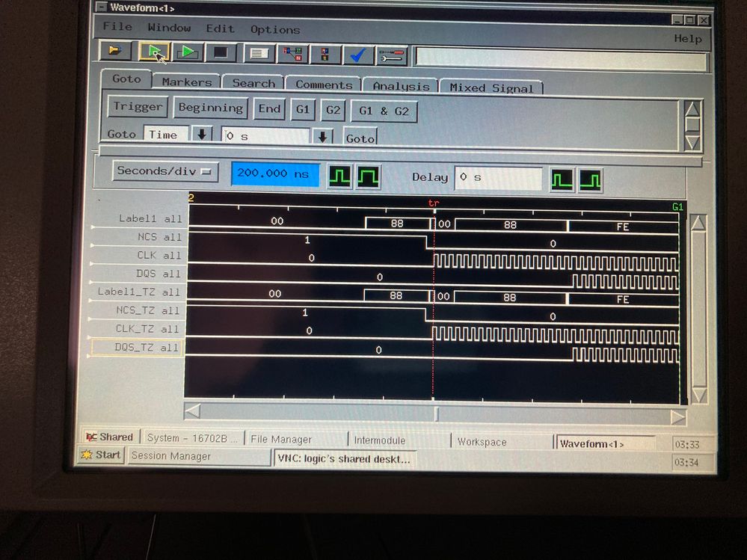The image size is (747, 560).
Task: Click the toolbar icon left of the checkmark
Action: click(325, 55)
